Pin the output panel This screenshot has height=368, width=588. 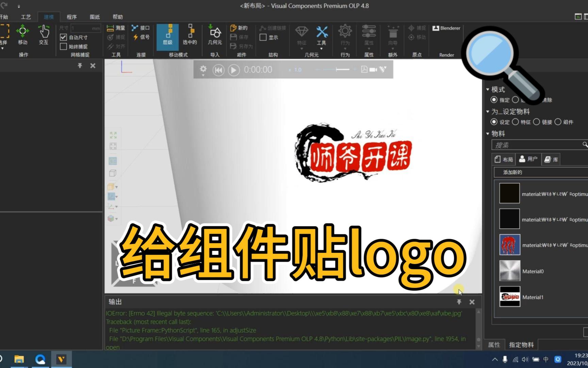(459, 302)
